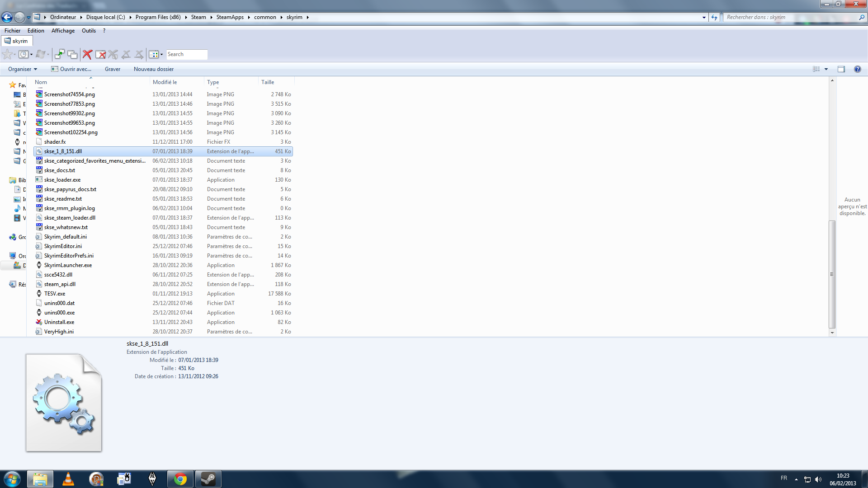The width and height of the screenshot is (868, 488).
Task: Click the network tray icon
Action: click(807, 479)
